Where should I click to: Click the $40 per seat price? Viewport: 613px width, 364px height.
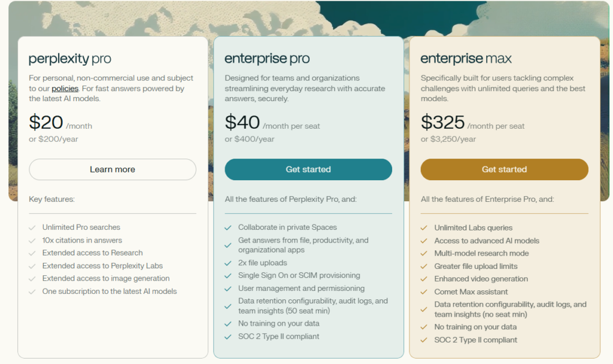pos(242,123)
